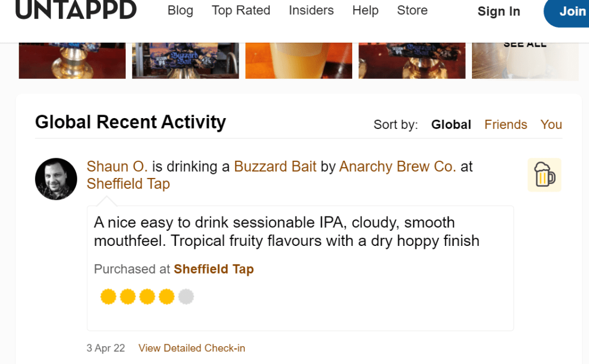The height and width of the screenshot is (364, 589).
Task: Open Anarchy Brew Co. brewery page
Action: 398,167
